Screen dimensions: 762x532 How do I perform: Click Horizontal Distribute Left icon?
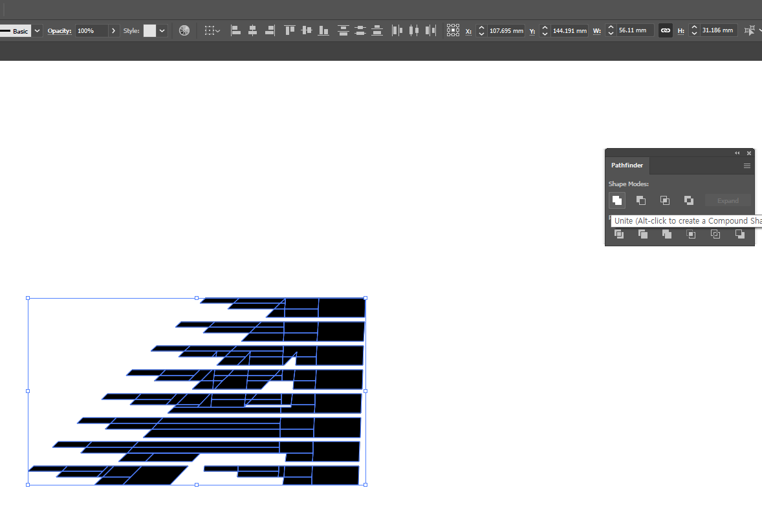tap(397, 30)
